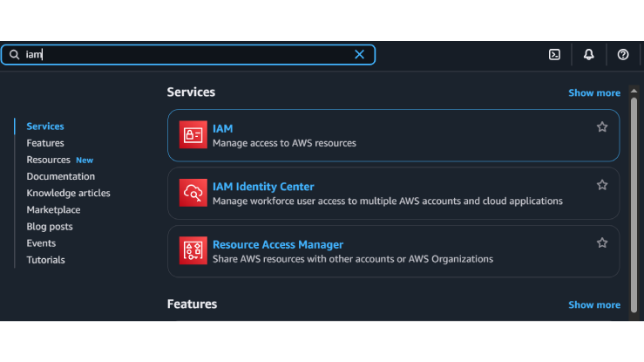Click the IAM Identity Center icon
This screenshot has height=362, width=644.
(193, 193)
